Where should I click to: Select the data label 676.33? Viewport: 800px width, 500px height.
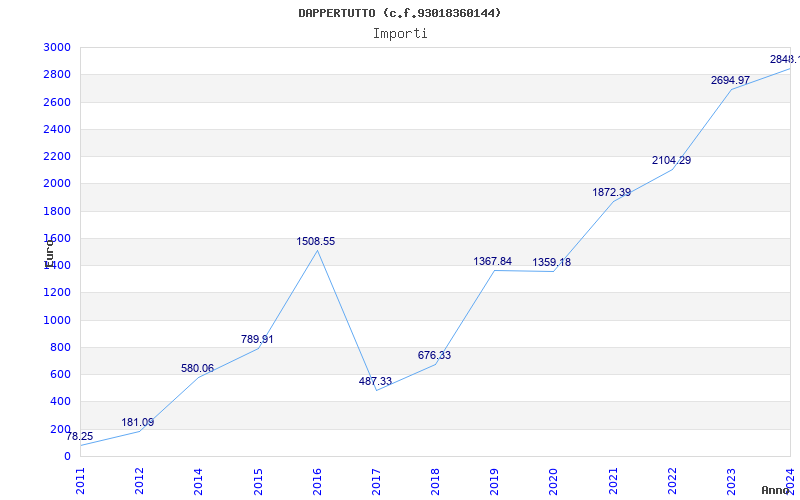(434, 355)
